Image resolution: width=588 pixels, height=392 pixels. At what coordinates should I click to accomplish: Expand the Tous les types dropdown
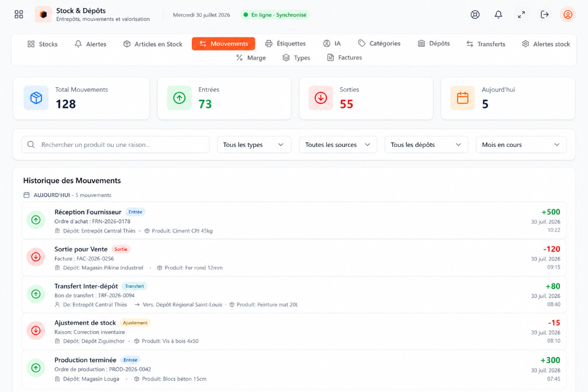point(254,145)
